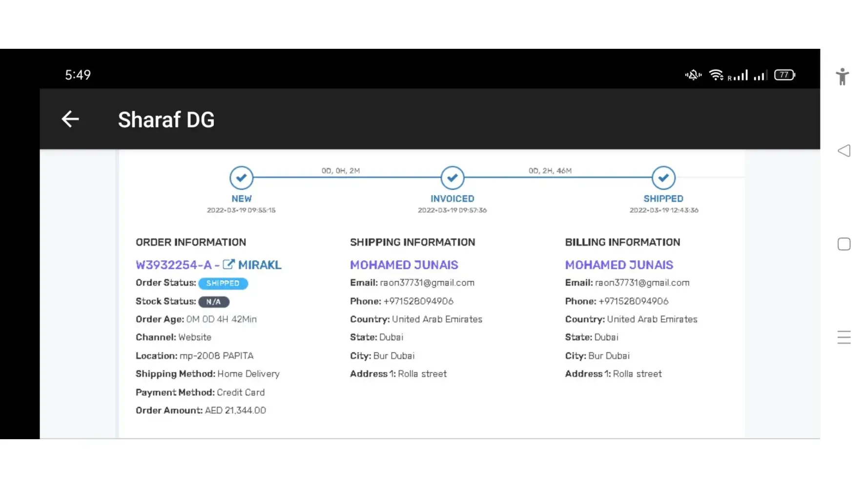This screenshot has height=488, width=868.
Task: Select billing country United Arab Emirates
Action: (x=652, y=319)
